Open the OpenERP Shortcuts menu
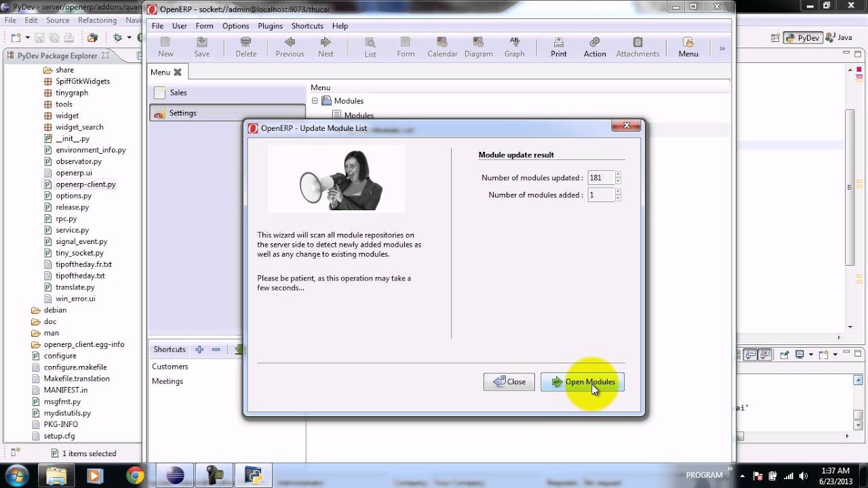Image resolution: width=868 pixels, height=488 pixels. click(x=307, y=26)
